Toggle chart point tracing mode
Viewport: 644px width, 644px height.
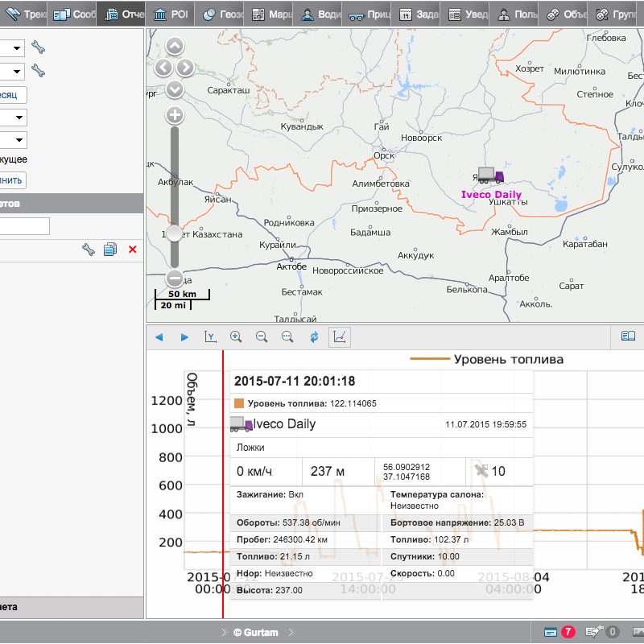click(x=339, y=336)
